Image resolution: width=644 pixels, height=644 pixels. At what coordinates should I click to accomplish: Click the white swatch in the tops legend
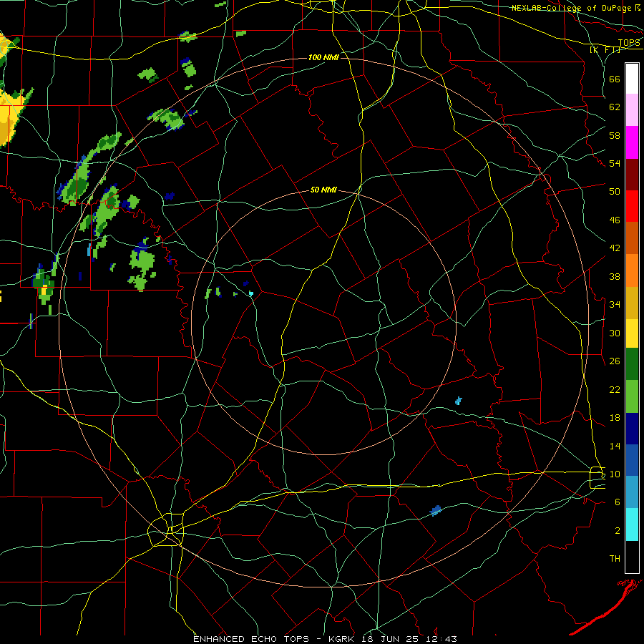[632, 79]
